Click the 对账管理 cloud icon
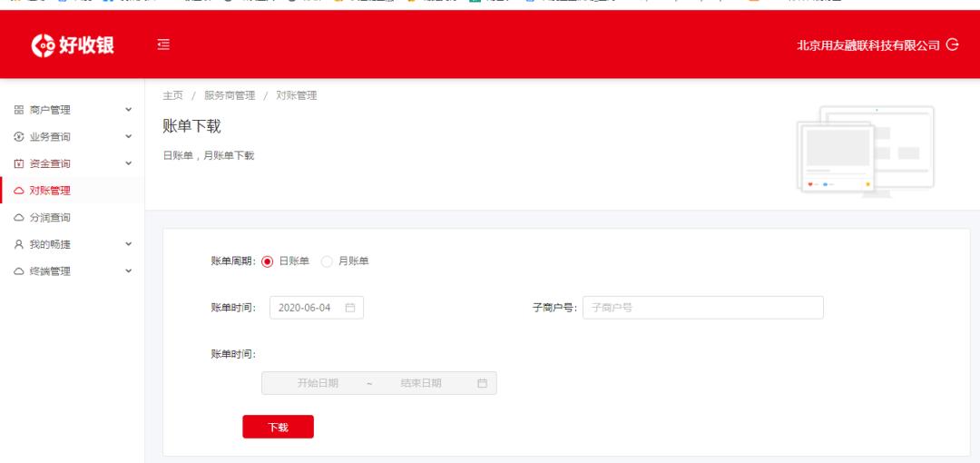Viewport: 980px width, 463px height. pyautogui.click(x=19, y=191)
